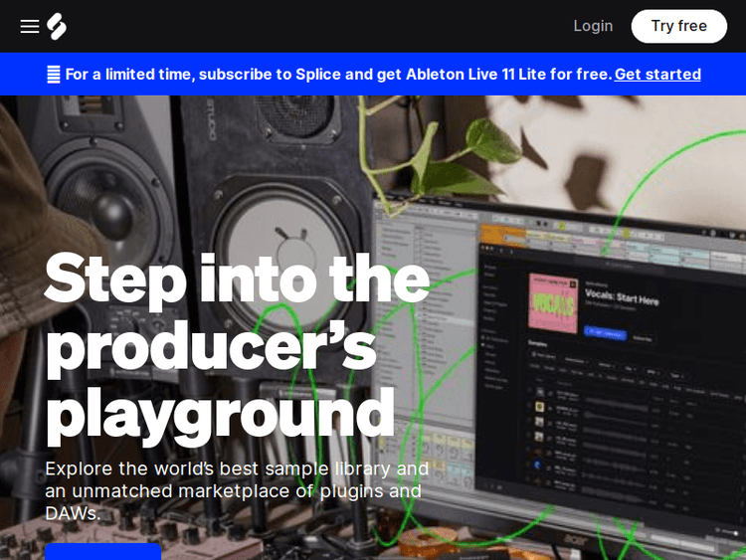
Task: Click the Ableton logo icon in banner
Action: click(x=54, y=75)
